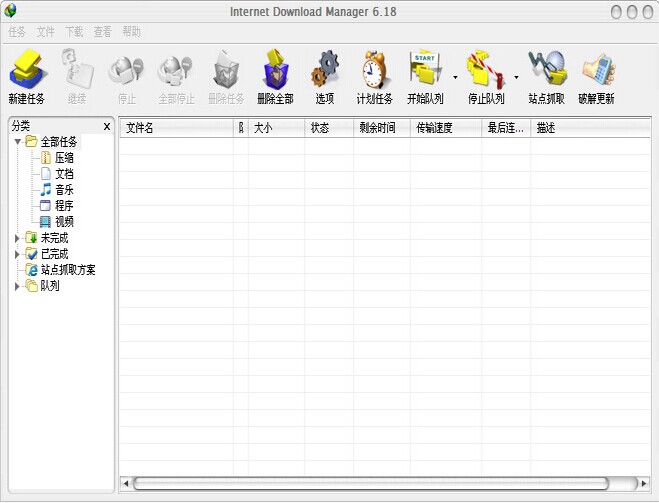This screenshot has height=503, width=659.
Task: Sort by 文件名 column header
Action: pyautogui.click(x=177, y=128)
